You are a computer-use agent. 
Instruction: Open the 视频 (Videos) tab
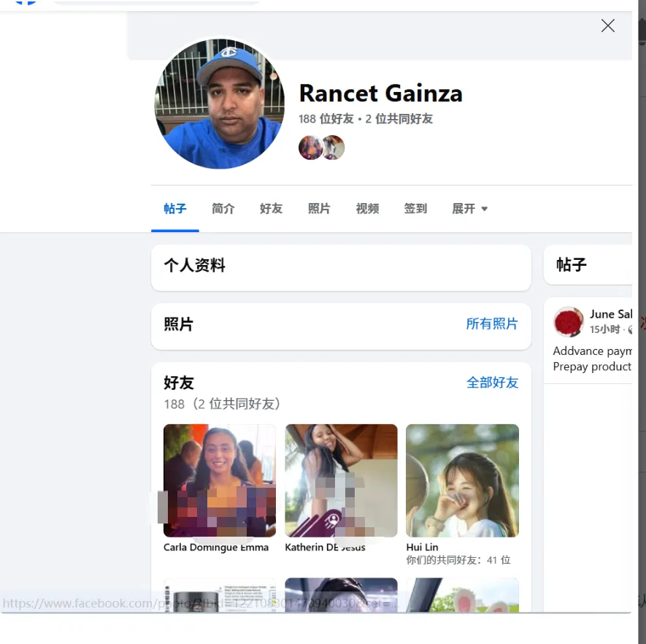click(367, 209)
